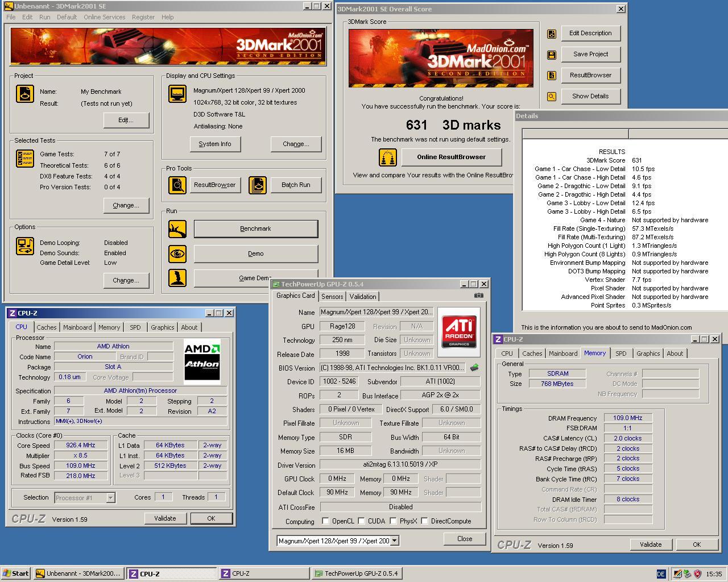The width and height of the screenshot is (728, 582).
Task: Click the System Info button
Action: [x=215, y=144]
